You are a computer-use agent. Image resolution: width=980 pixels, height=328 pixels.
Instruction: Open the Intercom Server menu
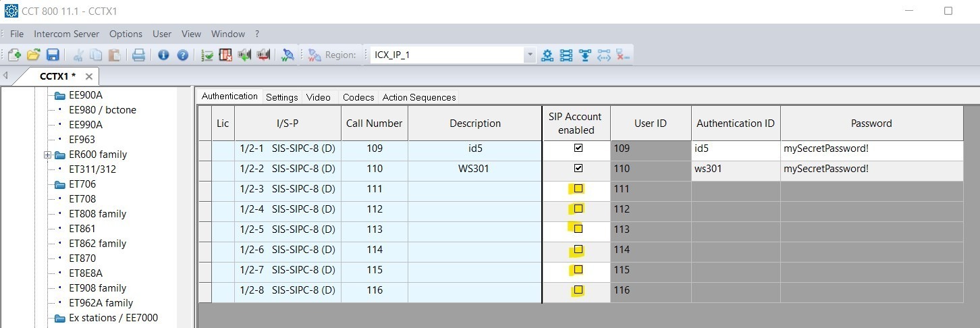coord(66,34)
